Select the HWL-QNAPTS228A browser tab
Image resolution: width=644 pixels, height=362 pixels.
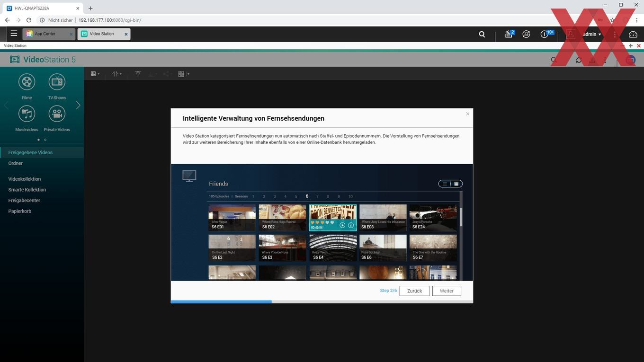(x=43, y=8)
